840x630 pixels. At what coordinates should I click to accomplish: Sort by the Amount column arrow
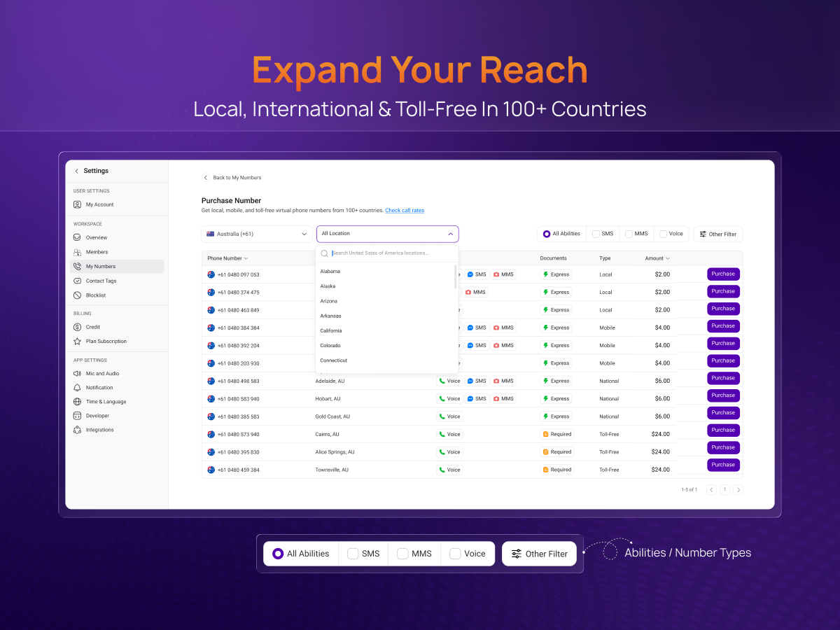[668, 258]
